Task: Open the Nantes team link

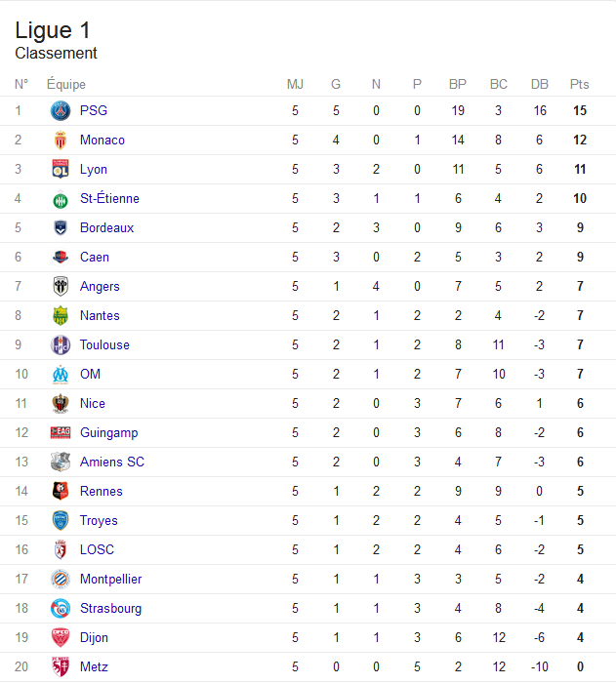Action: 100,316
